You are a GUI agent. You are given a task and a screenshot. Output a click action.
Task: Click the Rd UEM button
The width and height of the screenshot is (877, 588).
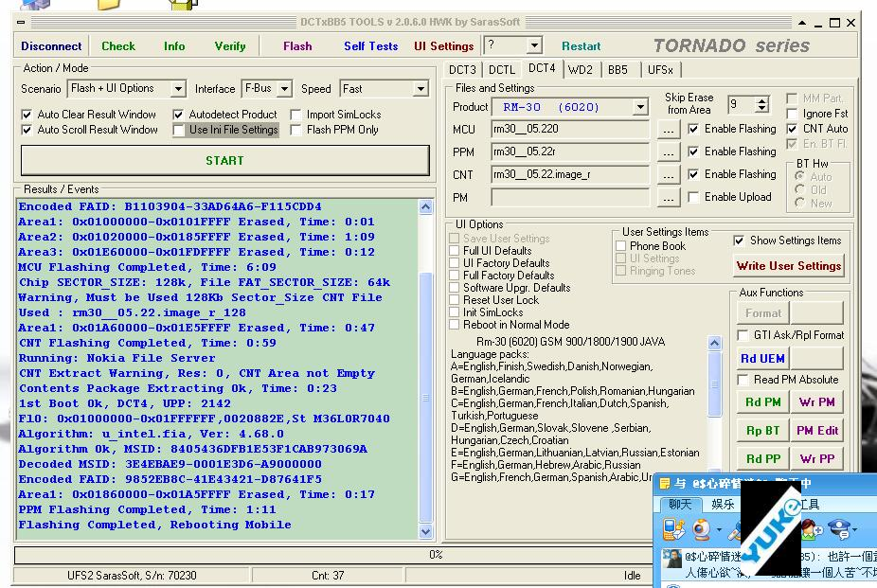coord(763,358)
